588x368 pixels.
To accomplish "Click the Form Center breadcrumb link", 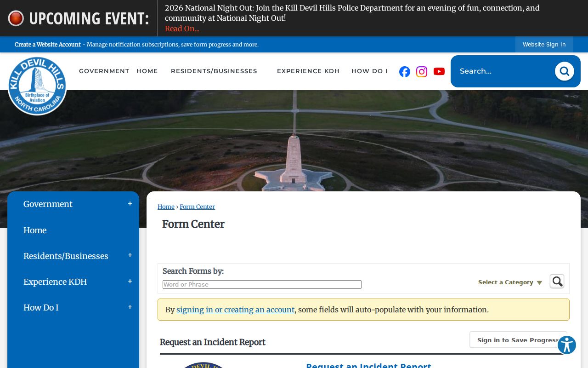I will [x=197, y=207].
